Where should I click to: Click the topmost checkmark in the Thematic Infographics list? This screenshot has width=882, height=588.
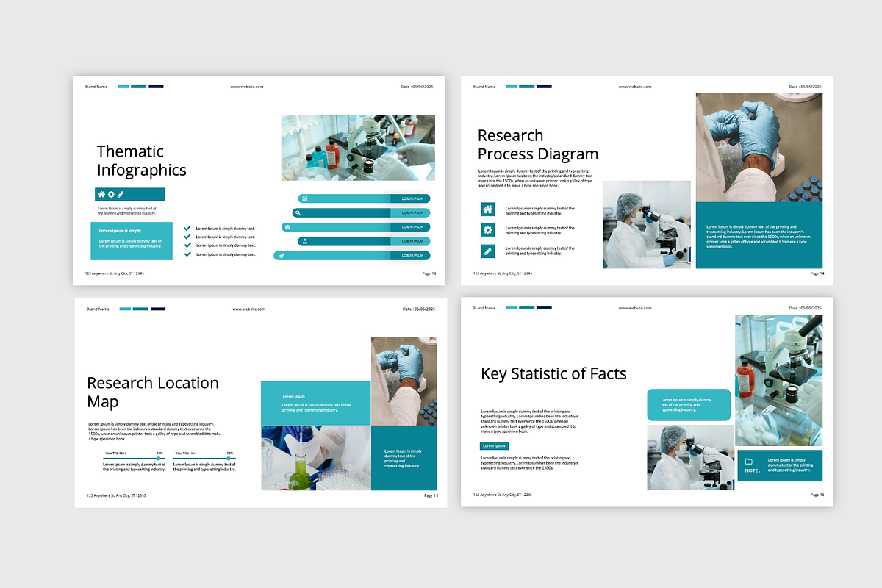pyautogui.click(x=187, y=229)
